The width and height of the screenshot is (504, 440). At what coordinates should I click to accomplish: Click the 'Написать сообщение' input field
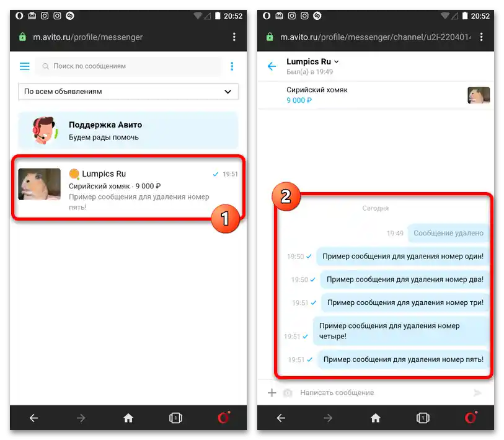tap(382, 392)
